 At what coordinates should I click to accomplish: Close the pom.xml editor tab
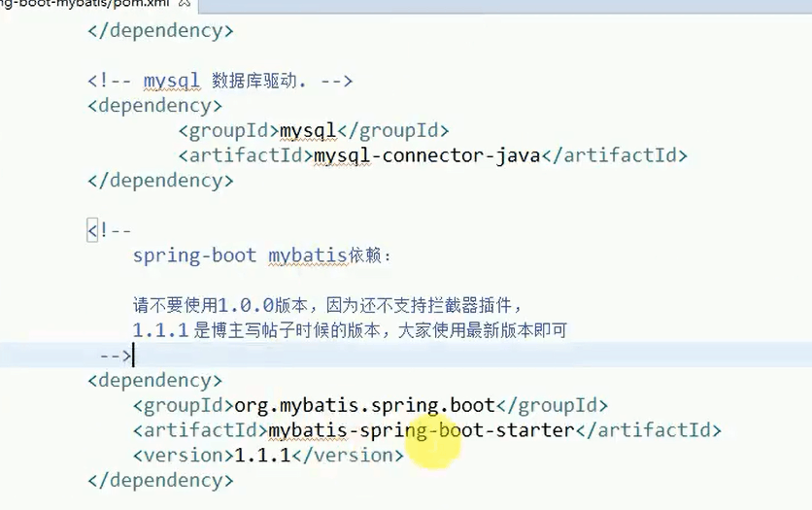click(x=185, y=3)
